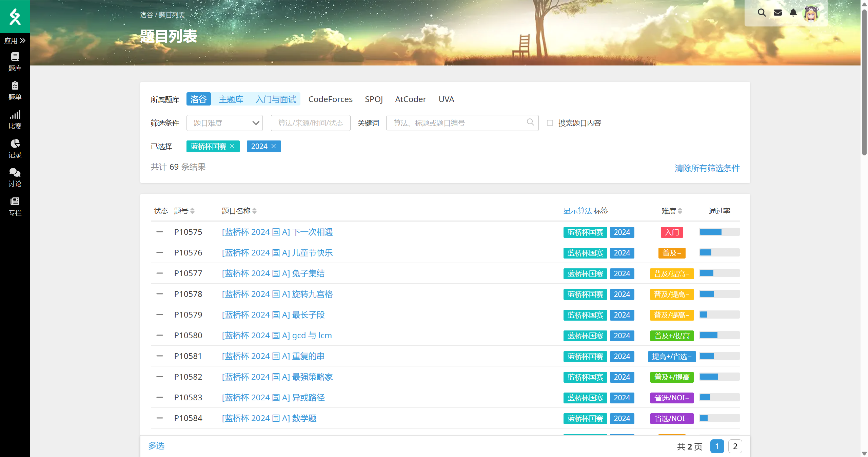This screenshot has width=868, height=457.
Task: Remove the 蓝桥杯国赛 filter tag
Action: tap(233, 146)
